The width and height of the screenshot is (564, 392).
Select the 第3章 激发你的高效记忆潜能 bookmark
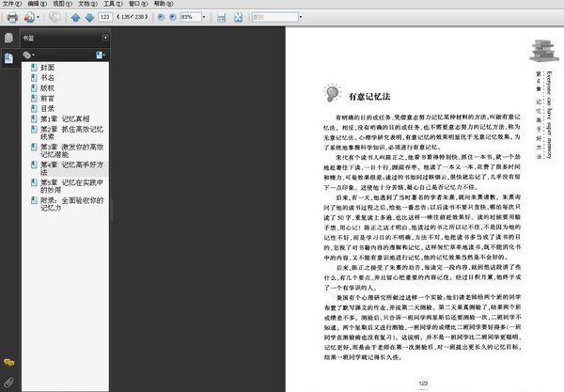[71, 150]
